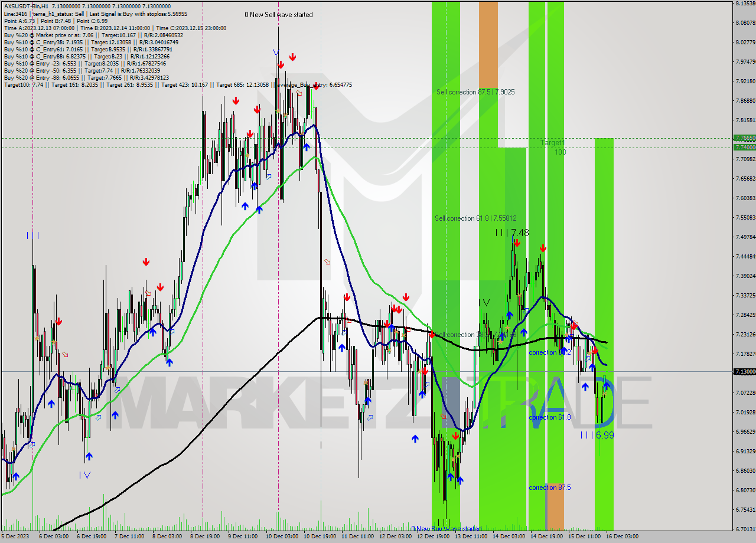Select the blue 'correction 61.8' label
Viewport: 756px width, 543px height.
point(549,417)
